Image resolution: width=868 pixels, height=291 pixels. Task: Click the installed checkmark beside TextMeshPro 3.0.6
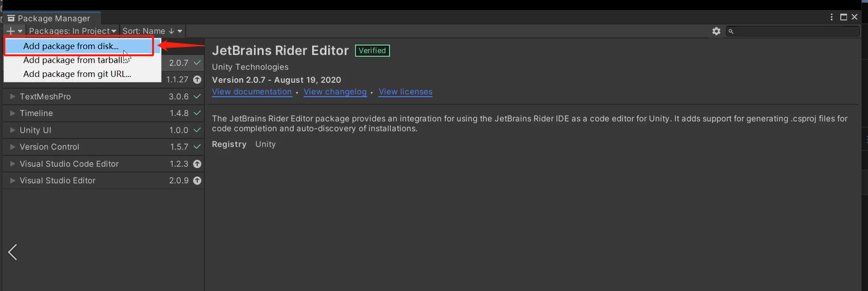[197, 97]
